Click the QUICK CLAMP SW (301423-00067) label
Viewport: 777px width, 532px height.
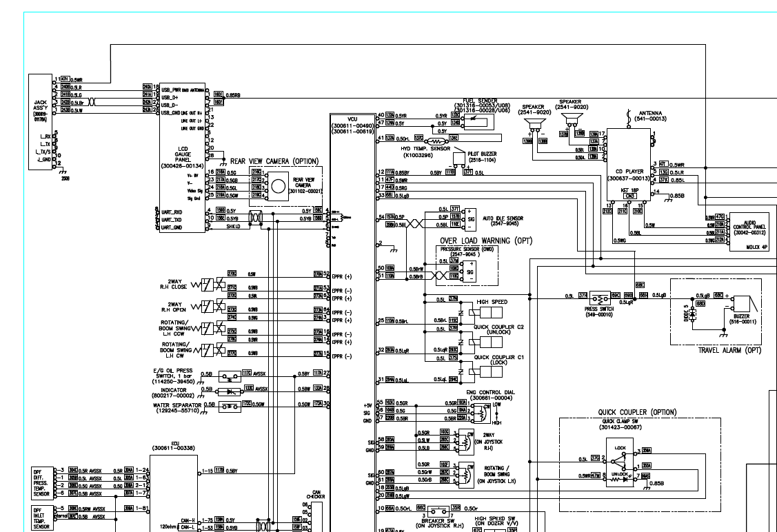pyautogui.click(x=620, y=424)
